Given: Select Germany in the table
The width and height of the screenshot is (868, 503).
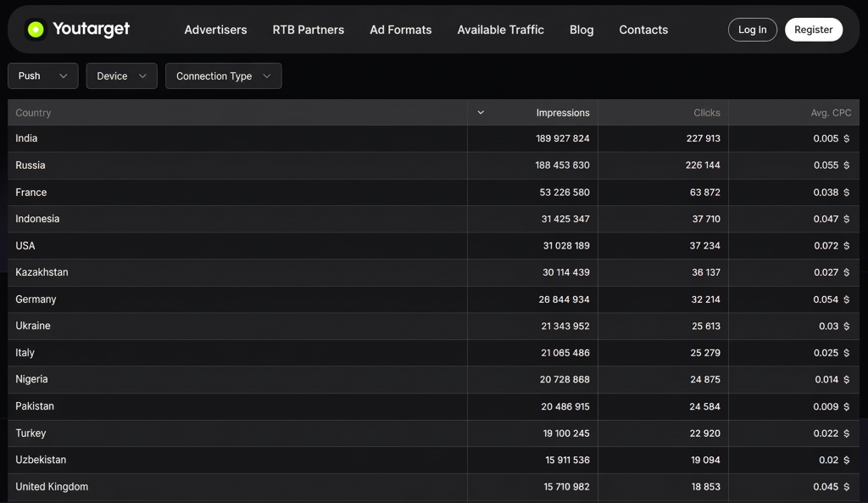Looking at the screenshot, I should point(36,299).
